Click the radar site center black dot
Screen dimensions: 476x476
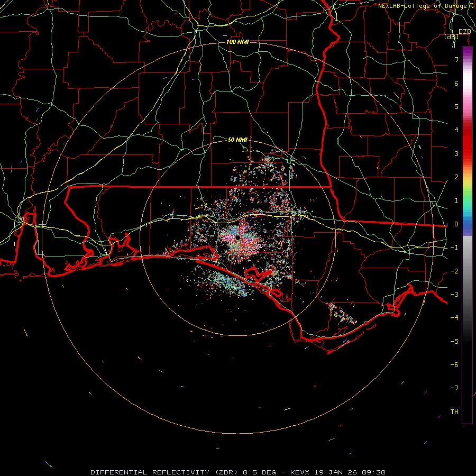coord(237,237)
